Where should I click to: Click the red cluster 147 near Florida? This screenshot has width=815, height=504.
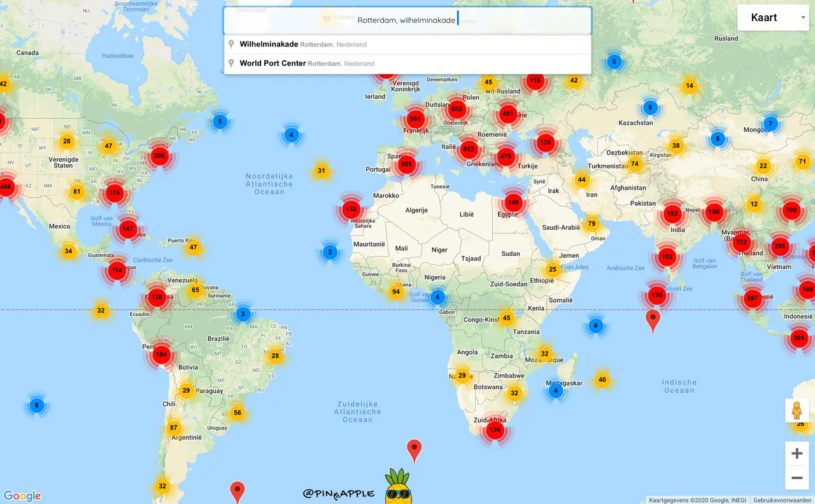[x=128, y=229]
